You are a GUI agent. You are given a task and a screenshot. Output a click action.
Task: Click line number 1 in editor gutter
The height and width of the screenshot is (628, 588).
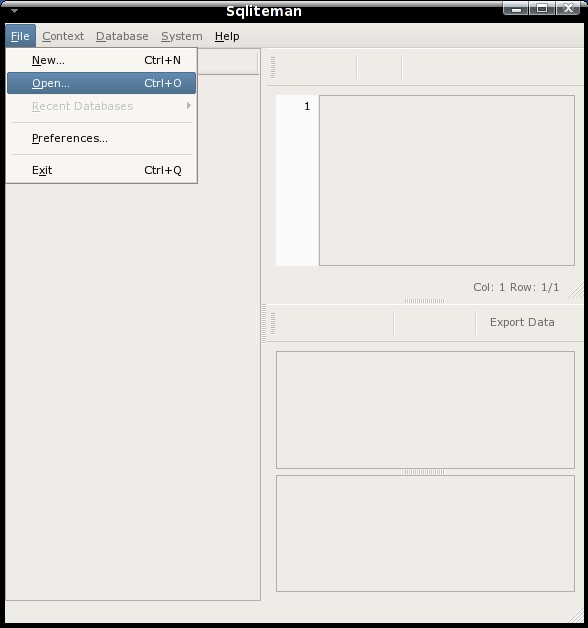tap(307, 107)
